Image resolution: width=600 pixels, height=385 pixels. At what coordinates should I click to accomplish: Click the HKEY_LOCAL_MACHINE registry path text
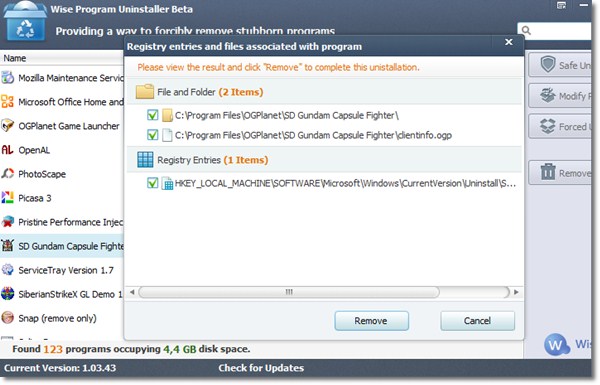[345, 183]
